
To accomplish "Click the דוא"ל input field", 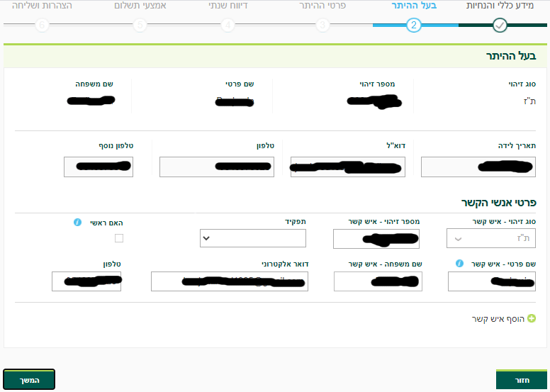I will pyautogui.click(x=348, y=167).
